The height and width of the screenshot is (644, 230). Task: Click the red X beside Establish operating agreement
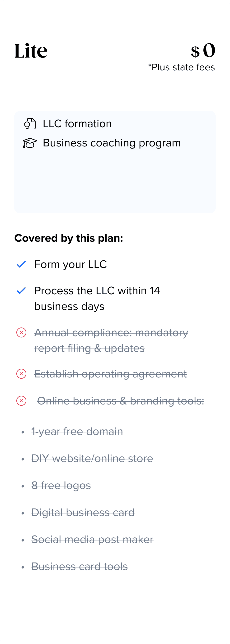click(x=21, y=374)
